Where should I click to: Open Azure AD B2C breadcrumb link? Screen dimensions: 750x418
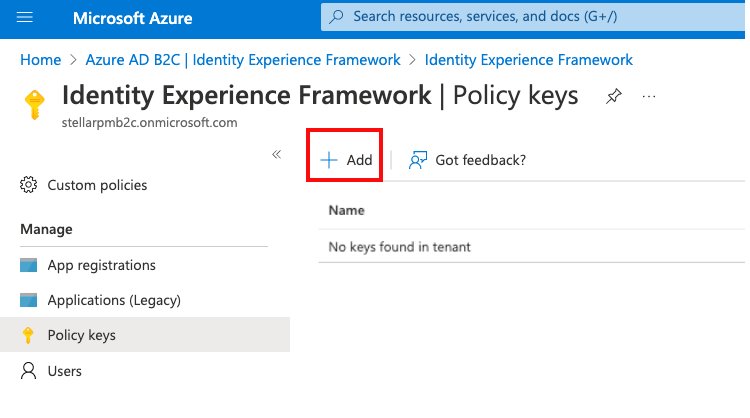[x=246, y=60]
